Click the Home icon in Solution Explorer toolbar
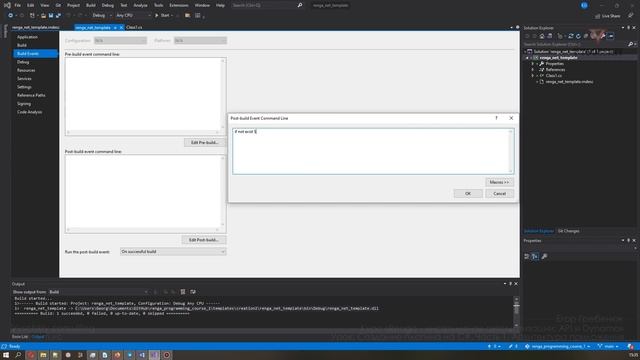Image resolution: width=640 pixels, height=360 pixels. click(x=542, y=36)
